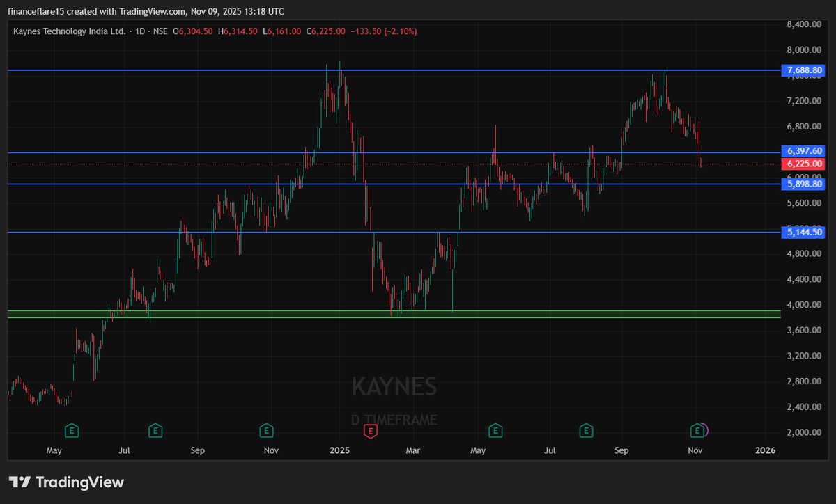836x504 pixels.
Task: Select the red 6,225.00 last price label
Action: coord(804,164)
